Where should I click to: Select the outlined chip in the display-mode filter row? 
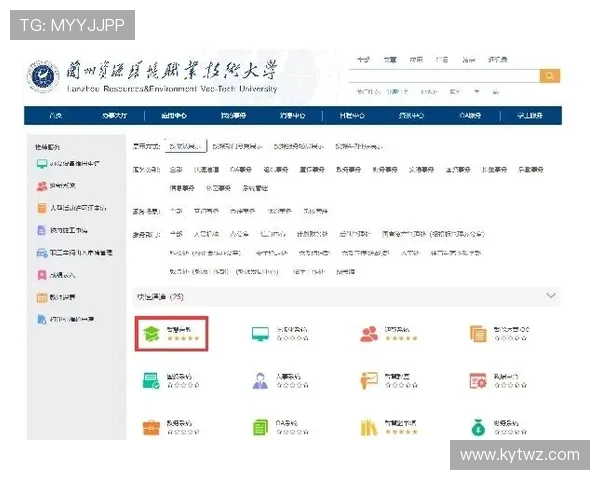[x=186, y=146]
